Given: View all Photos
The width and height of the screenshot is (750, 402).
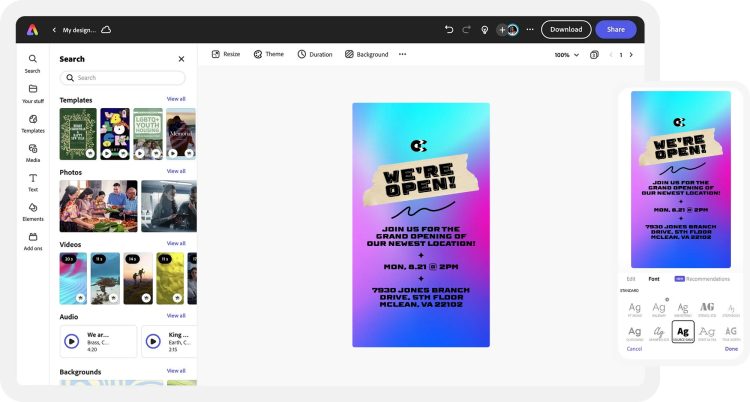Looking at the screenshot, I should click(x=176, y=171).
